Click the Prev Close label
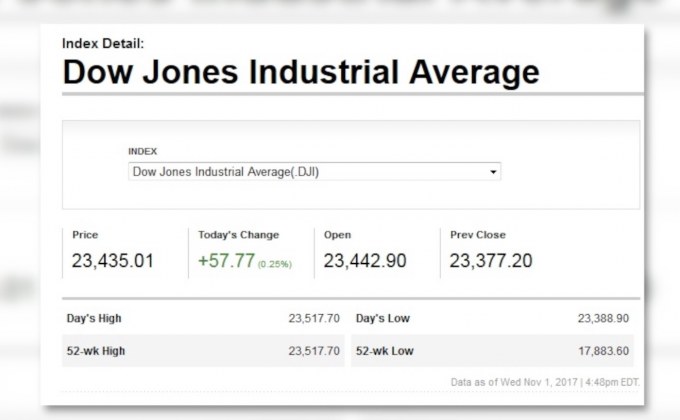The image size is (680, 420). click(x=477, y=235)
